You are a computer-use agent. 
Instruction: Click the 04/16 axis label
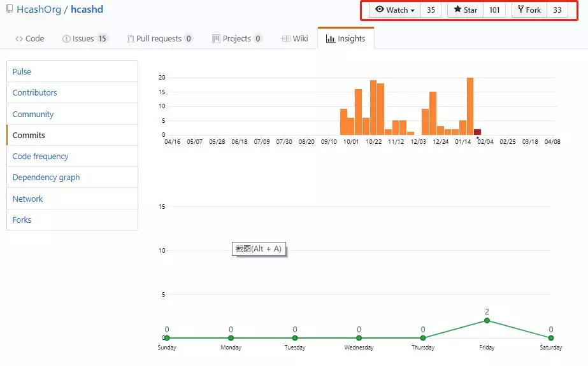pos(172,141)
